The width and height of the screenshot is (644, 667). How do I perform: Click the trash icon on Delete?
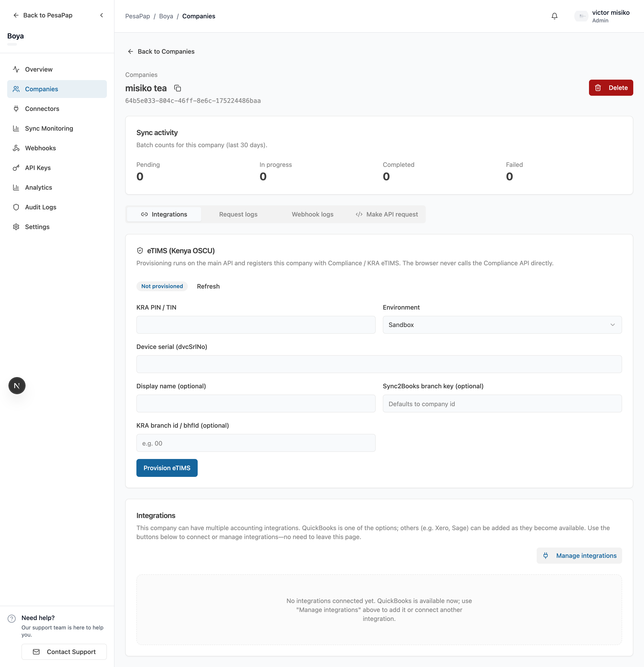(598, 88)
